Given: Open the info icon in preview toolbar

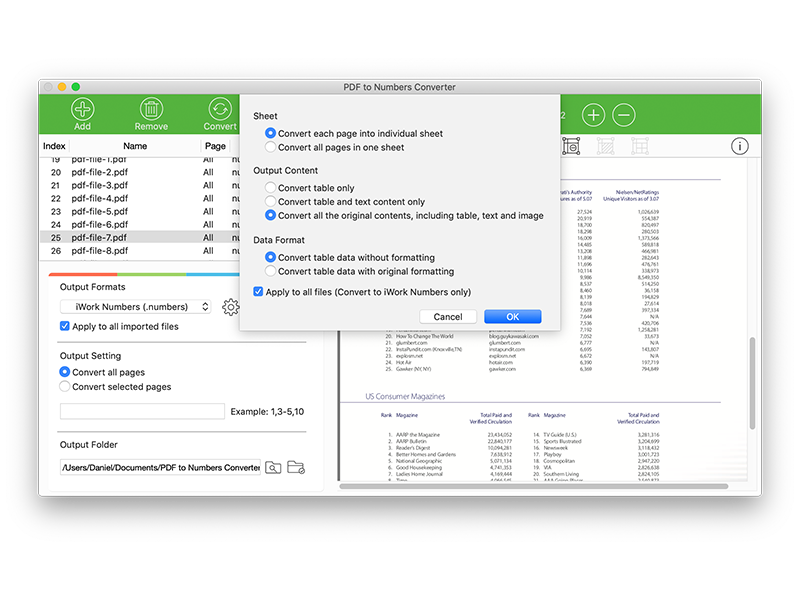Looking at the screenshot, I should [740, 146].
